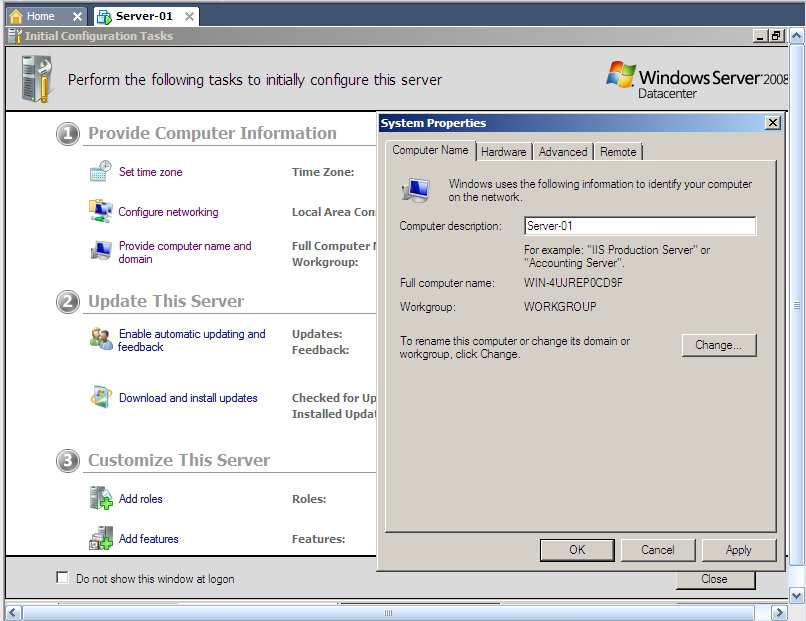Open the Configure networking link

(168, 212)
